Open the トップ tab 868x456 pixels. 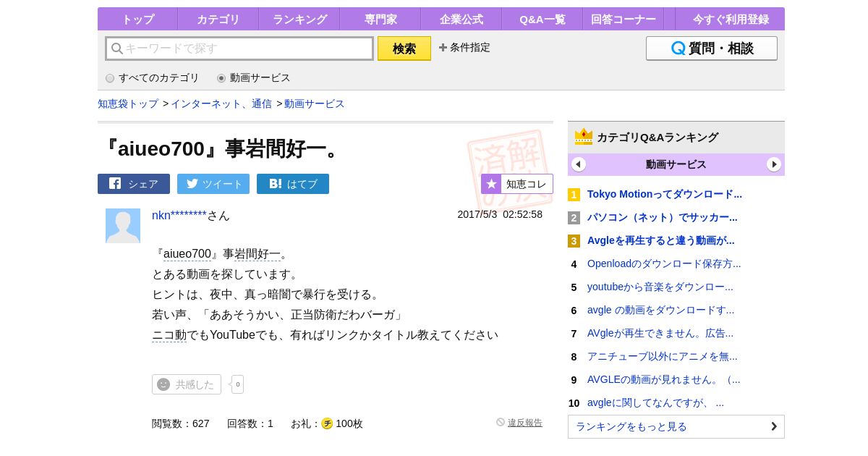137,19
